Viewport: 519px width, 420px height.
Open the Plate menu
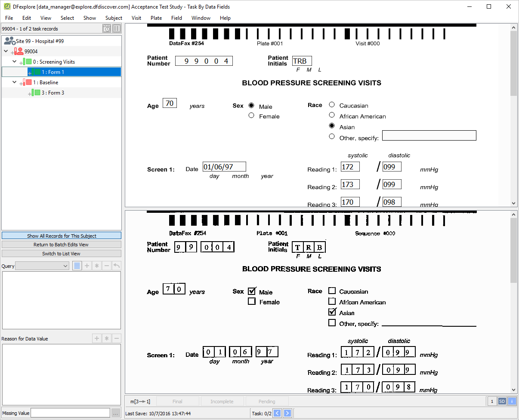(156, 18)
